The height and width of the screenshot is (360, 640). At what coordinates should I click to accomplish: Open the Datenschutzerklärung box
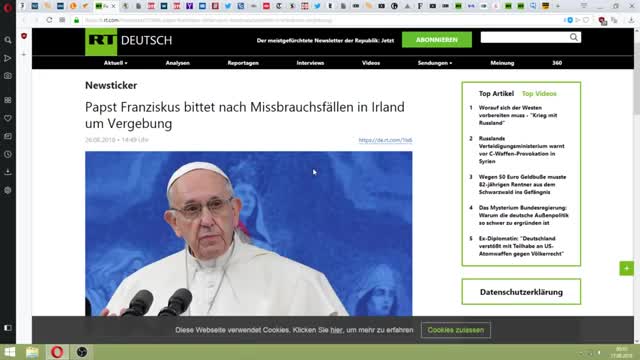(521, 292)
